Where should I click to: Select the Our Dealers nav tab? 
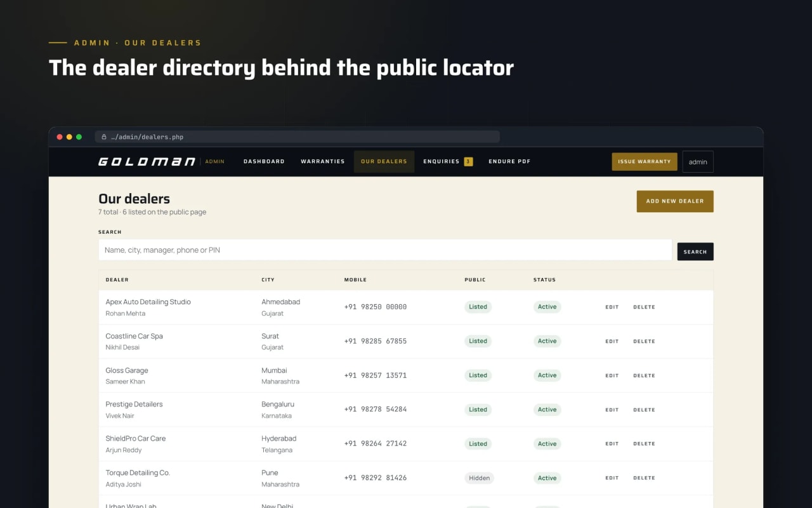(384, 161)
